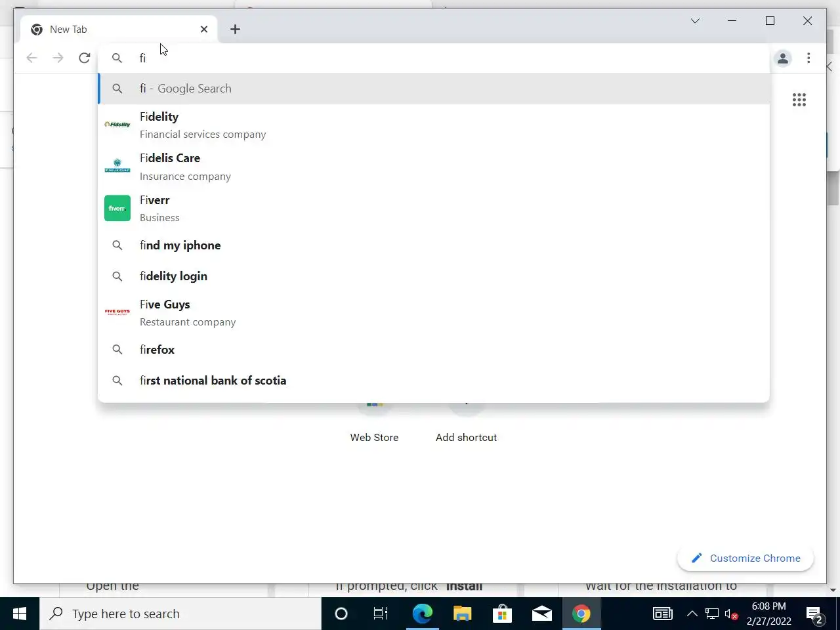This screenshot has width=840, height=630.
Task: Open File Explorer from the taskbar
Action: tap(462, 614)
